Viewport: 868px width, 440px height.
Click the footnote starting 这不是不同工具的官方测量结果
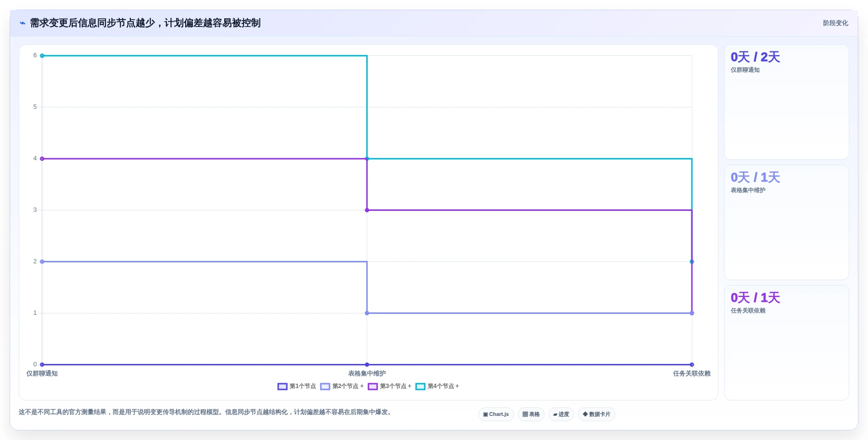[206, 412]
